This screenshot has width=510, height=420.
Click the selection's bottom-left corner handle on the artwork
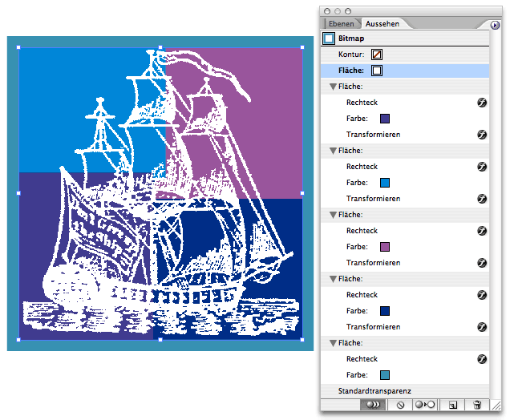18,340
